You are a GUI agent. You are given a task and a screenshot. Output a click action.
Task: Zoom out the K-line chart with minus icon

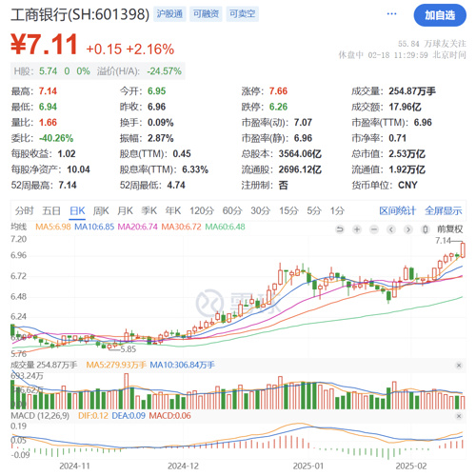[374, 229]
